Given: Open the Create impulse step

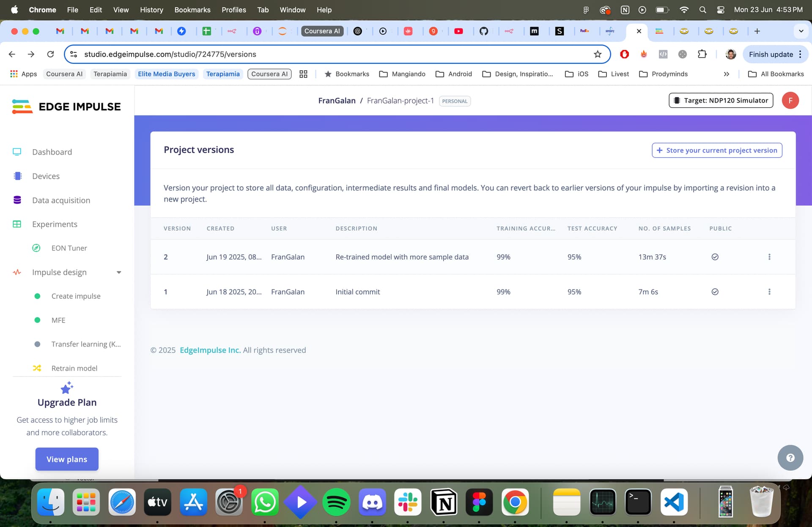Looking at the screenshot, I should coord(76,296).
